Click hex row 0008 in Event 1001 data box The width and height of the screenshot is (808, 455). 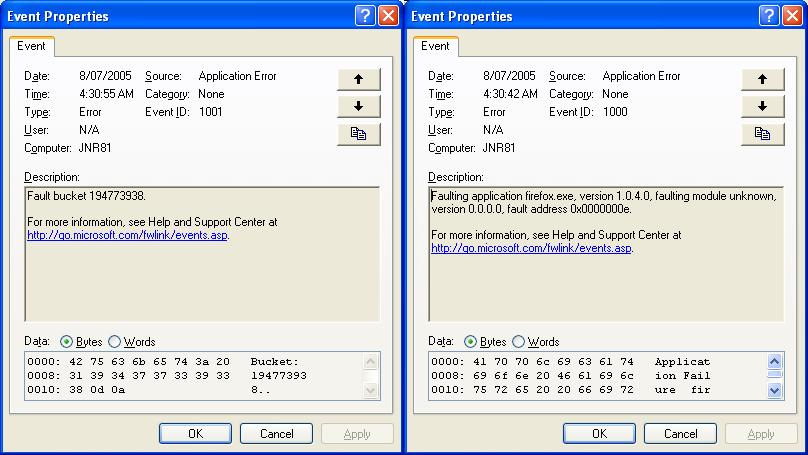tap(167, 376)
